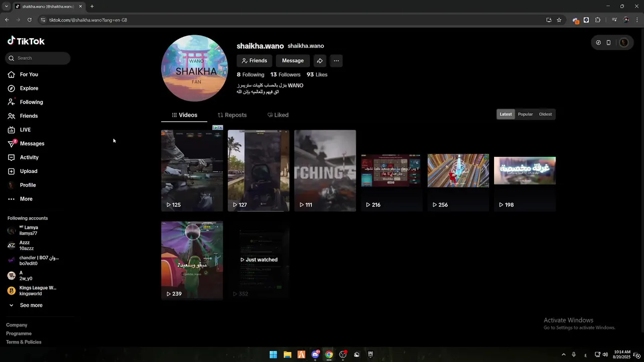
Task: Bookmark this page with the star icon
Action: click(x=559, y=20)
